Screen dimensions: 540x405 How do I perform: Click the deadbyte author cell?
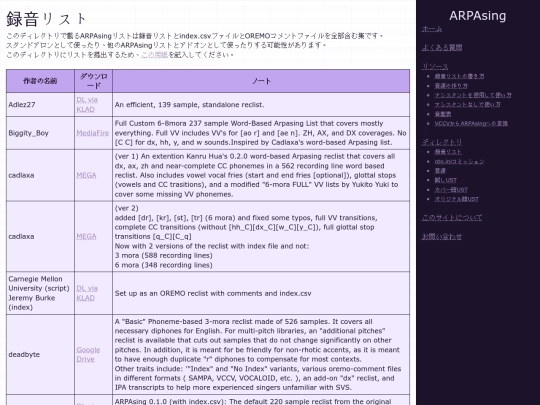[40, 354]
